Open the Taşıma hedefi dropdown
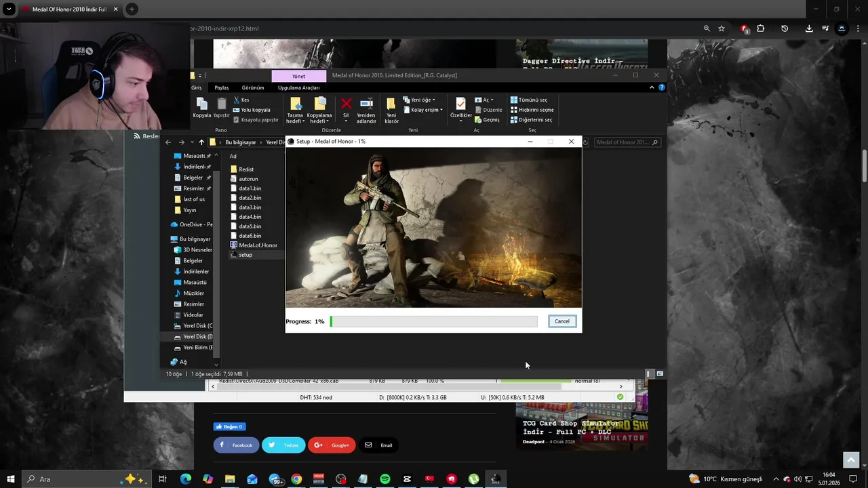The height and width of the screenshot is (488, 868). click(295, 110)
